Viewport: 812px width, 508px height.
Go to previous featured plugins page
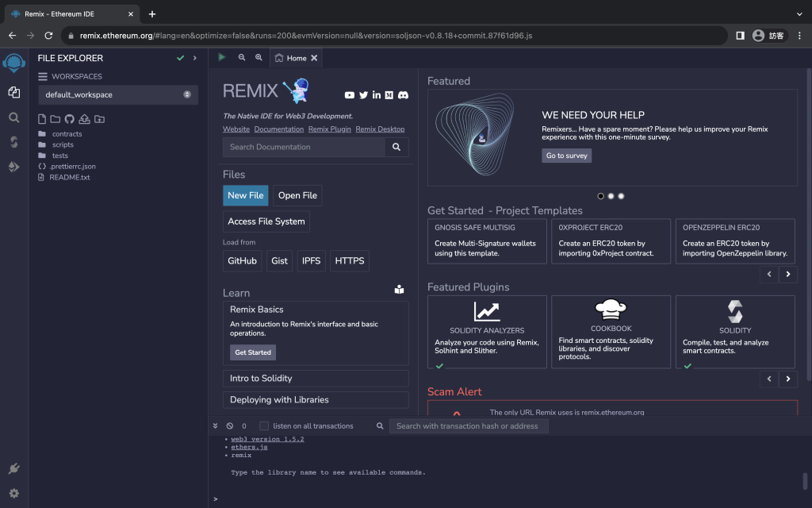tap(769, 379)
